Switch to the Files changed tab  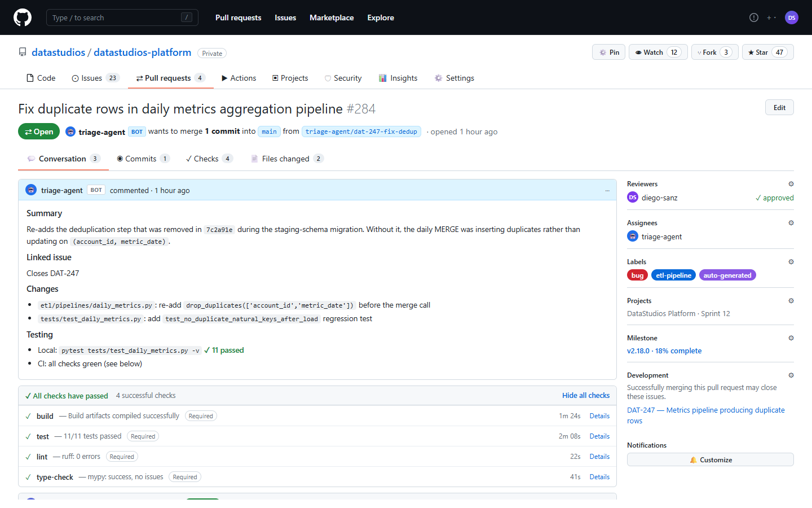coord(287,159)
